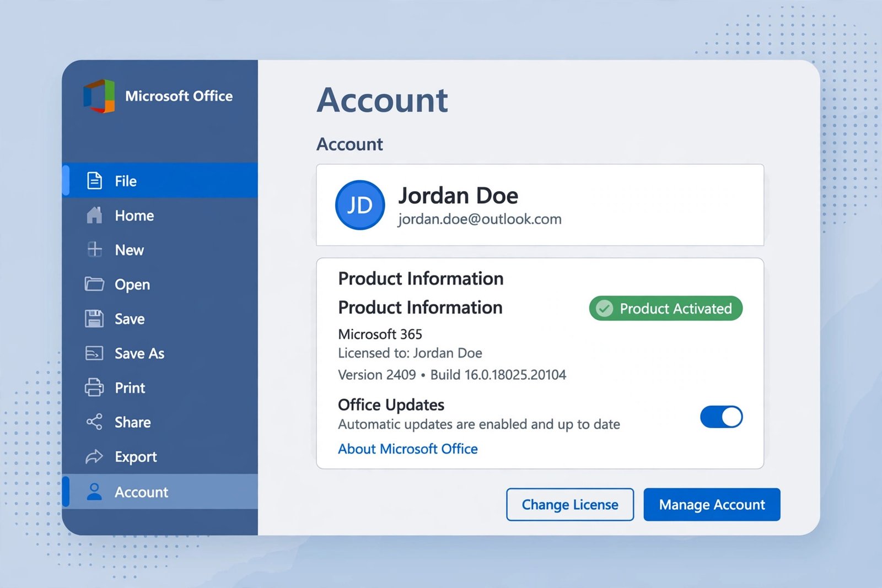Select File in the sidebar menu
882x588 pixels.
[x=160, y=181]
